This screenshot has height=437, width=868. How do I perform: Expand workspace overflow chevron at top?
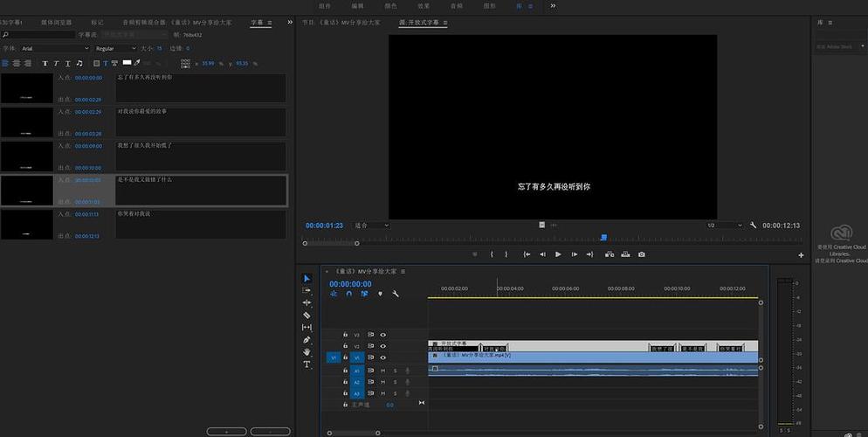(553, 5)
